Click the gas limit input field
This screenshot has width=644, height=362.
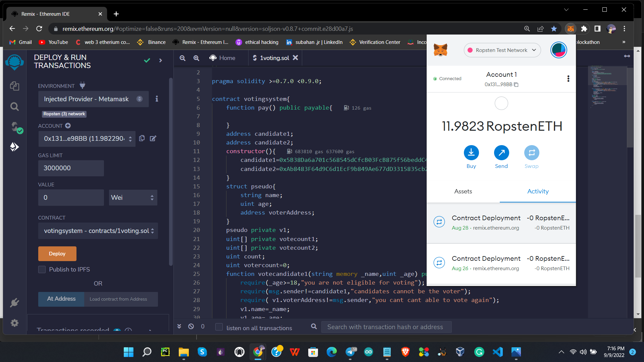pyautogui.click(x=71, y=168)
